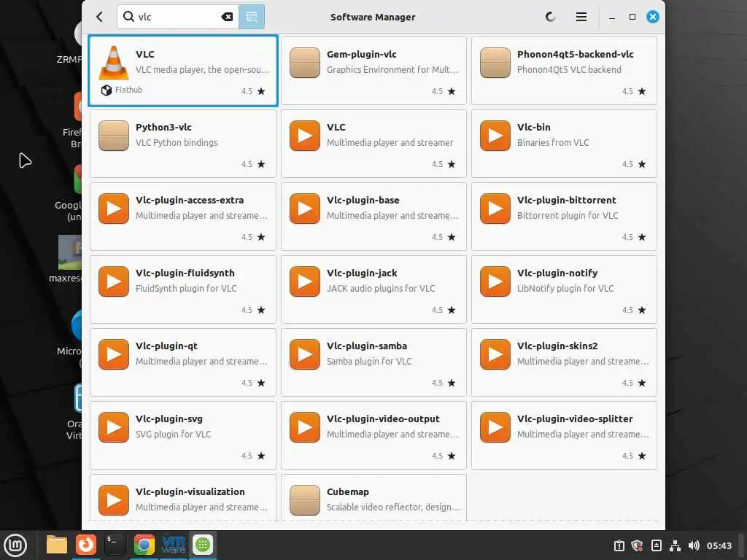Open the Files folder in taskbar
This screenshot has height=560, width=747.
[57, 545]
